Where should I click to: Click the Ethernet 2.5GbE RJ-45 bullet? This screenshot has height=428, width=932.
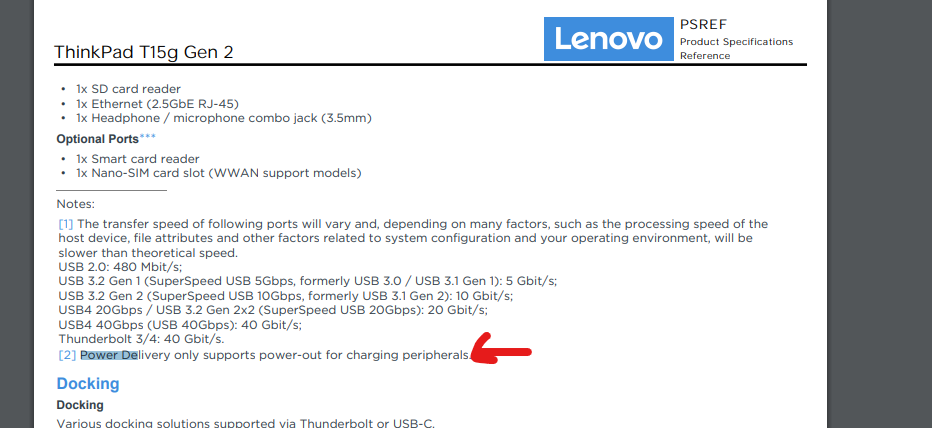tap(157, 104)
